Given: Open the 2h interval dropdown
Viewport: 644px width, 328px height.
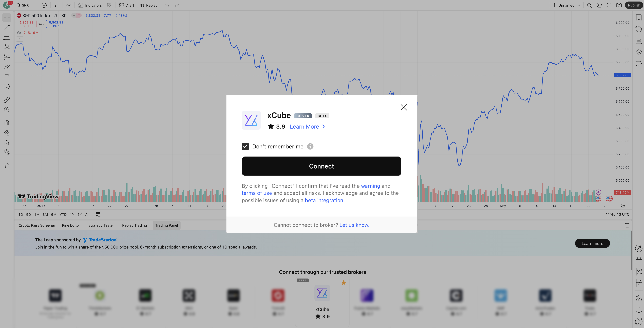Looking at the screenshot, I should coord(56,5).
